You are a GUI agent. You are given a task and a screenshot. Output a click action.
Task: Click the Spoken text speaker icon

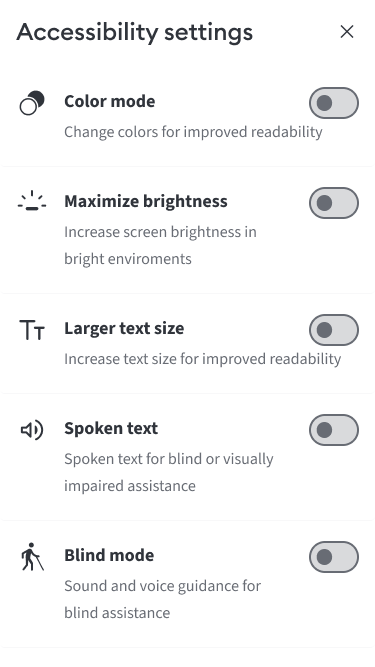click(32, 430)
